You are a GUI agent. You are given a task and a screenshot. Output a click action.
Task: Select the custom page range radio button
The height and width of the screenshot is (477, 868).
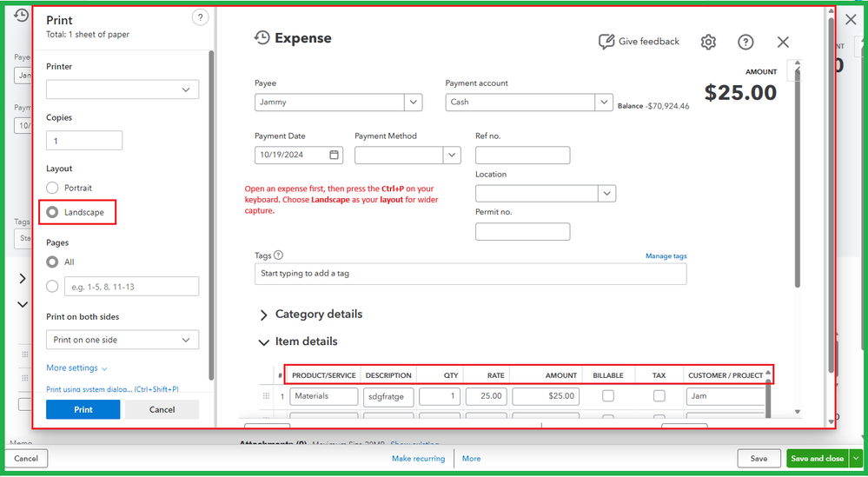pos(52,287)
